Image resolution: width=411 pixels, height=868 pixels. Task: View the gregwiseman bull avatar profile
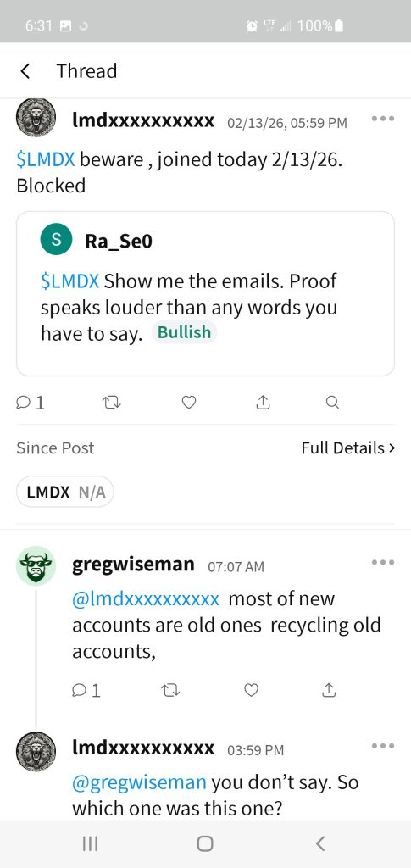click(36, 565)
